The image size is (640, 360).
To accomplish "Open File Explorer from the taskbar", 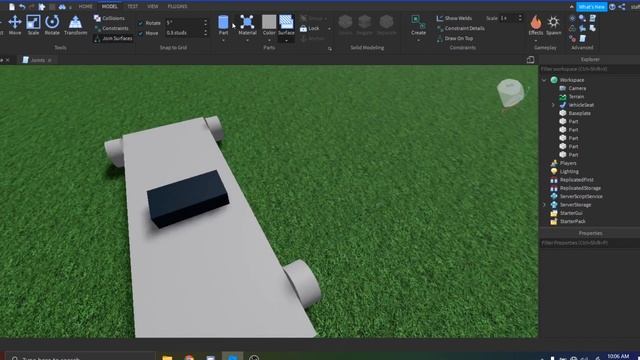I will click(167, 358).
